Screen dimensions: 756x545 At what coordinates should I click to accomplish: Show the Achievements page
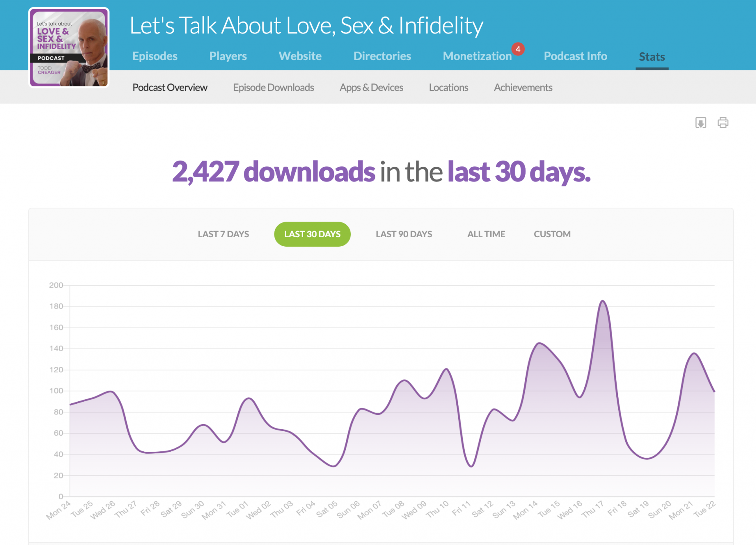pyautogui.click(x=523, y=87)
